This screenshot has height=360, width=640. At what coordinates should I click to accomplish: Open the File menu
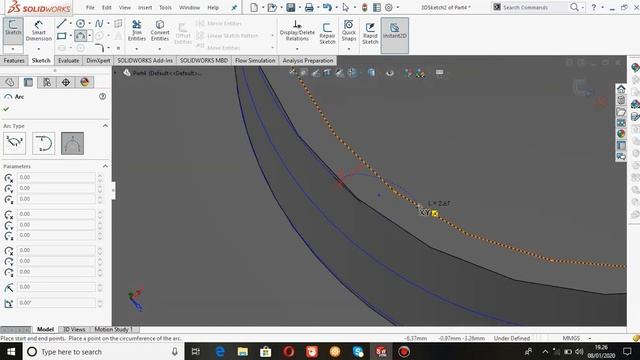tap(90, 7)
